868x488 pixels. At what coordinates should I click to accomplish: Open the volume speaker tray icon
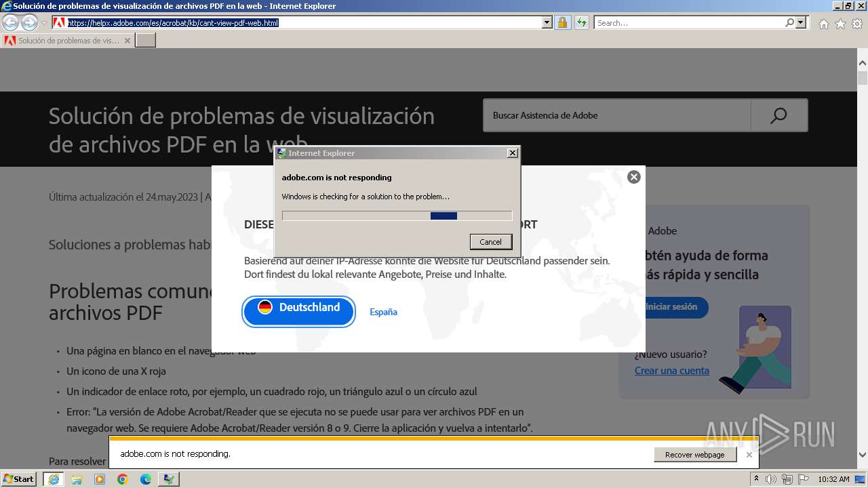point(771,479)
